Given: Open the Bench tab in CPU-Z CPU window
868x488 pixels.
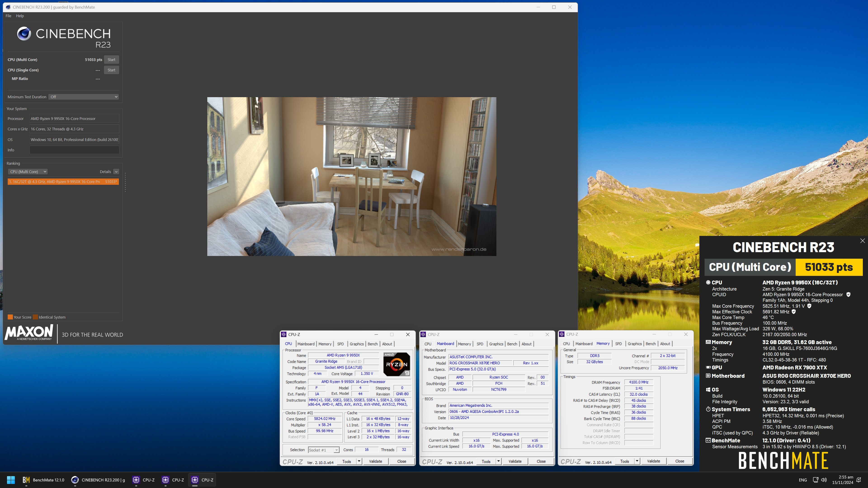Looking at the screenshot, I should point(372,344).
